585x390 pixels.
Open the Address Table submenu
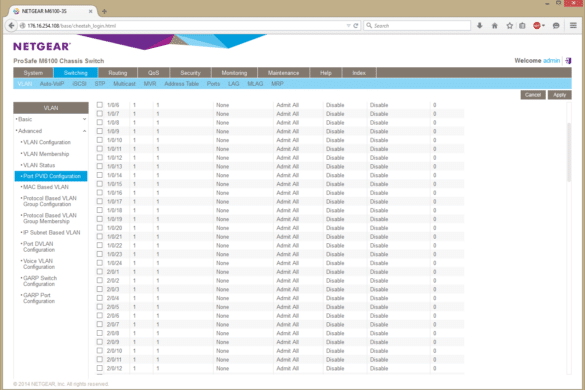coord(181,84)
